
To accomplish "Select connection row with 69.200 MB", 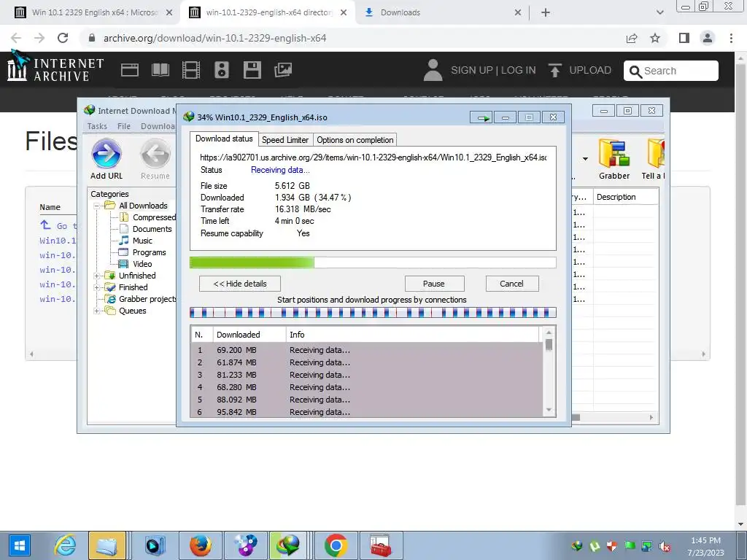I will [367, 350].
